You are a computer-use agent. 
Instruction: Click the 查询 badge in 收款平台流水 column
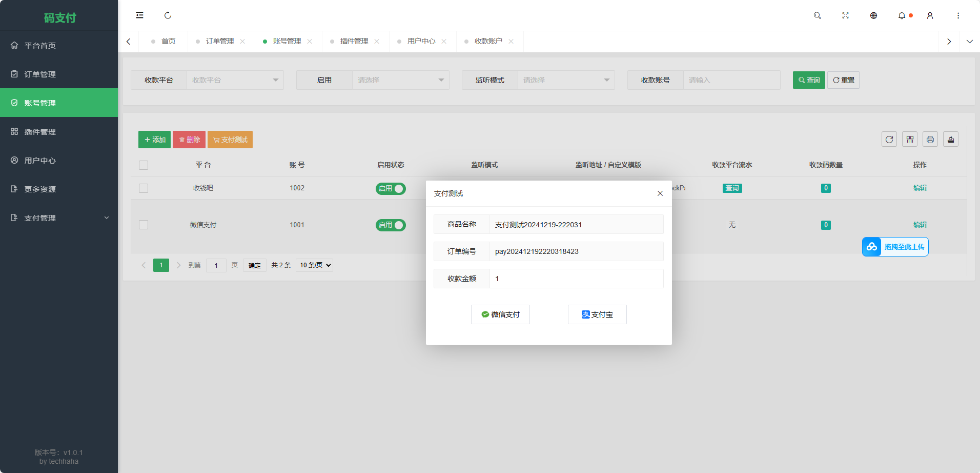(732, 188)
